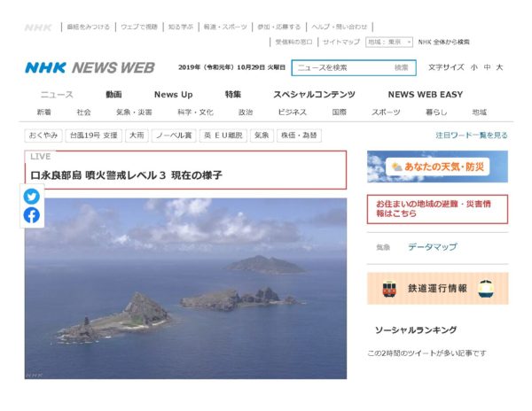Select the 社会 category
Screen dimensions: 532x411
pyautogui.click(x=84, y=112)
